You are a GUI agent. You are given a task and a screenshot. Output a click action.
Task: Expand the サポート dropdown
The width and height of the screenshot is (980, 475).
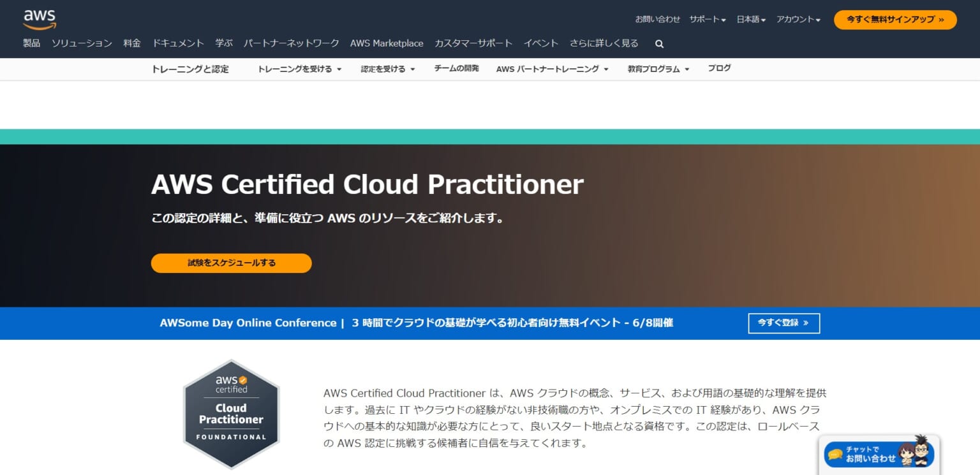[x=707, y=19]
